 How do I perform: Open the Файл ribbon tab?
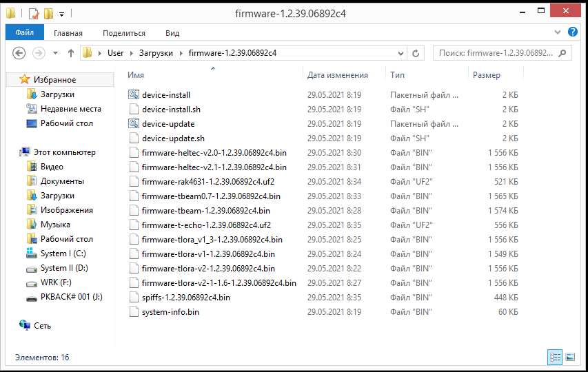tap(25, 32)
